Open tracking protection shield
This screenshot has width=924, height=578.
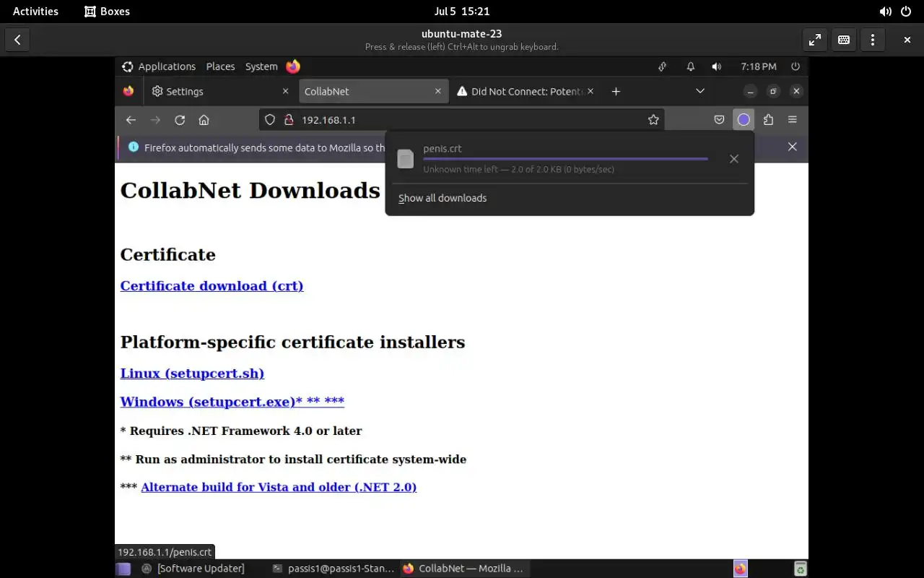[x=270, y=120]
